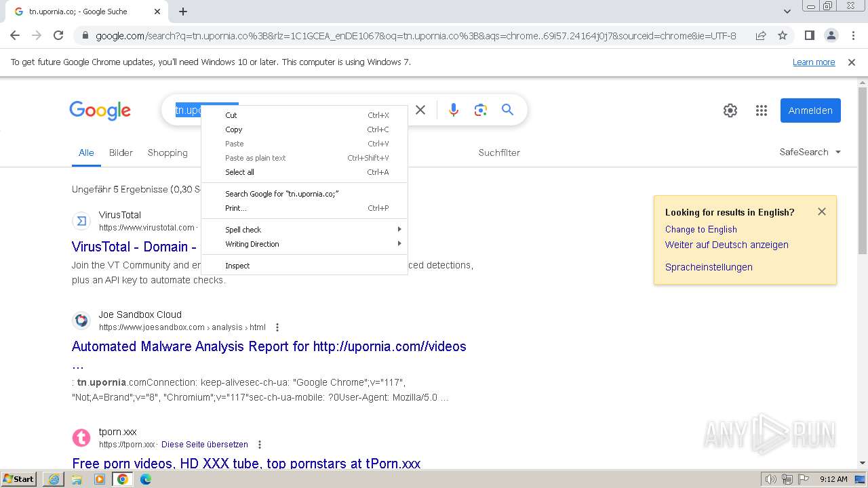Open options for Joe Sandbox result
Image resolution: width=868 pixels, height=488 pixels.
tap(277, 327)
